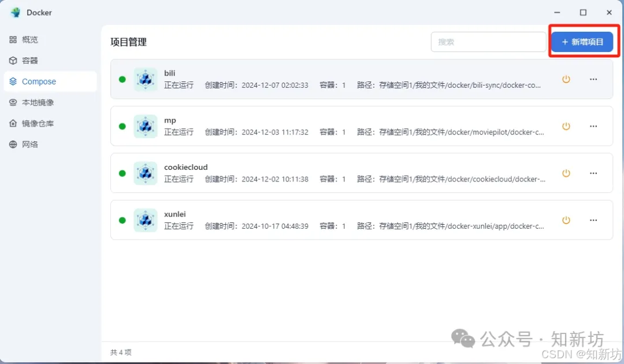Click the 网络 globe icon
The width and height of the screenshot is (624, 364).
click(13, 144)
